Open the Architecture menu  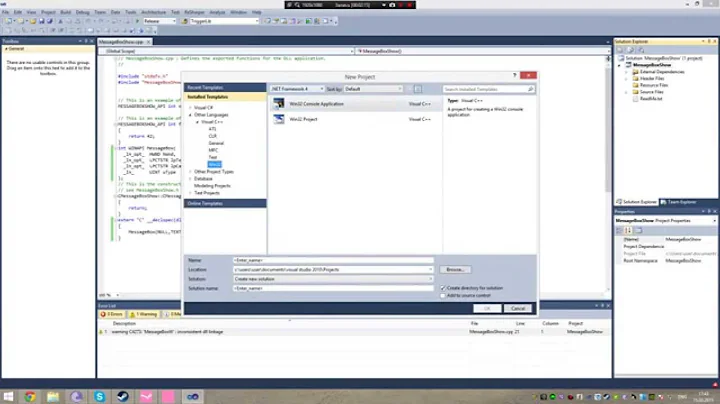tap(153, 12)
